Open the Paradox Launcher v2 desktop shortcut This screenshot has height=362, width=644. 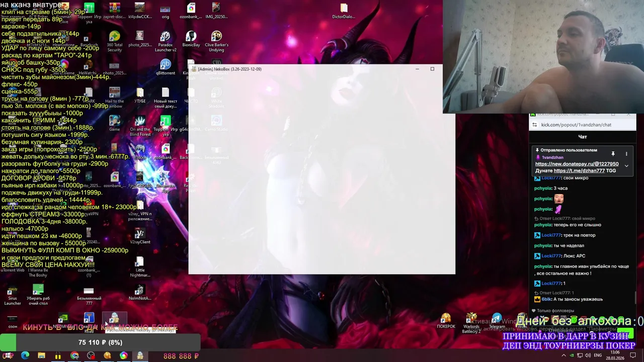pyautogui.click(x=166, y=41)
